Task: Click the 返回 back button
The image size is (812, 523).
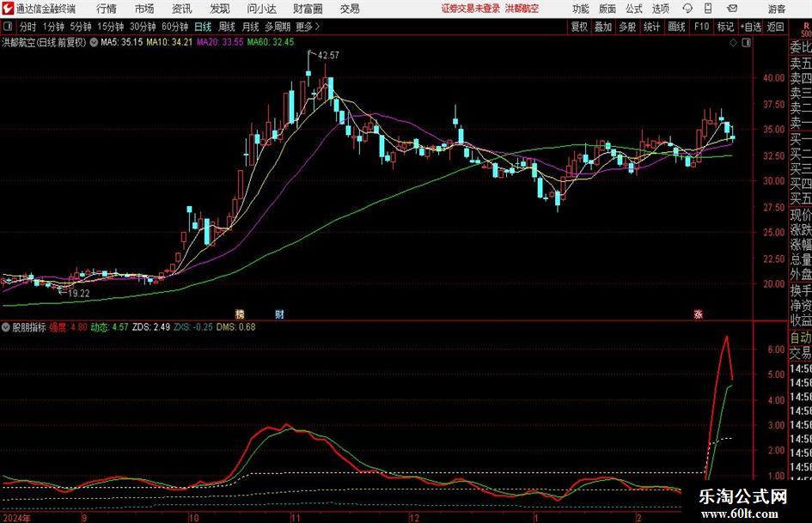Action: [x=775, y=27]
